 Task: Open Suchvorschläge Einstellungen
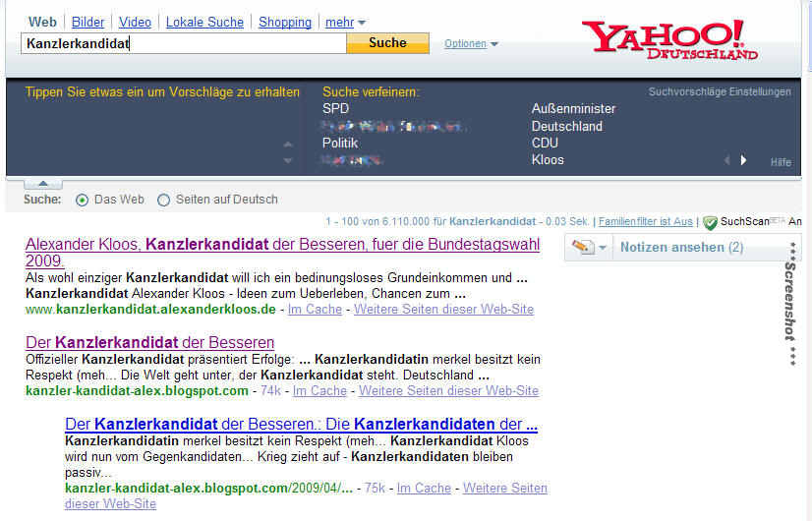click(x=720, y=92)
